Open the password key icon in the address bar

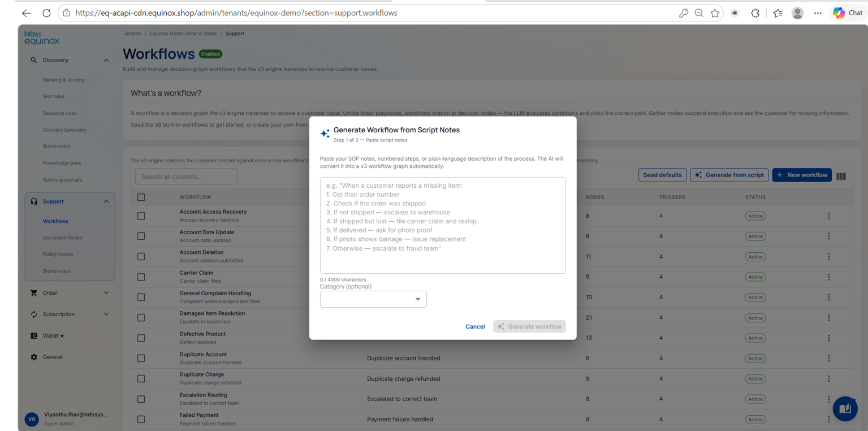coord(684,13)
